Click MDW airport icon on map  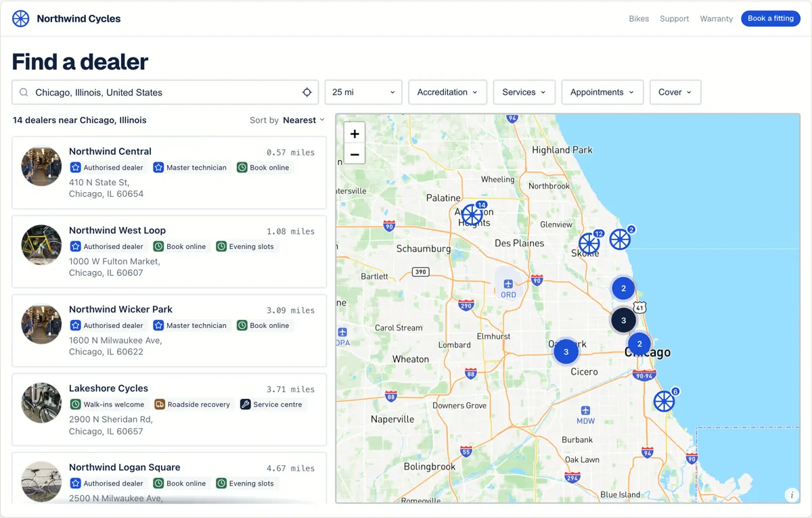(x=585, y=410)
